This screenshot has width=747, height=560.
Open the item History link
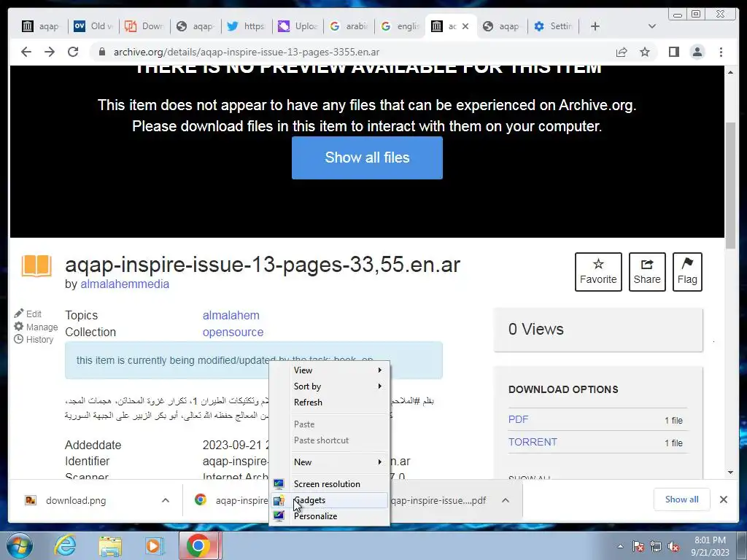(34, 340)
